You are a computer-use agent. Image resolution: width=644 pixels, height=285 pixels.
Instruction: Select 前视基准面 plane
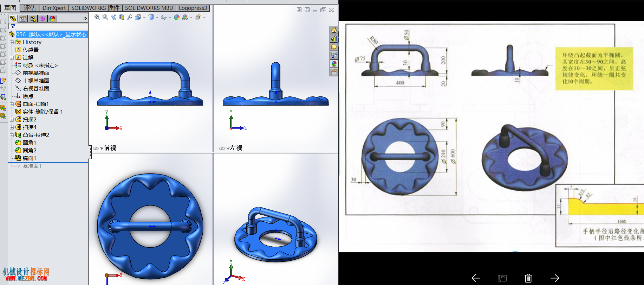(36, 73)
